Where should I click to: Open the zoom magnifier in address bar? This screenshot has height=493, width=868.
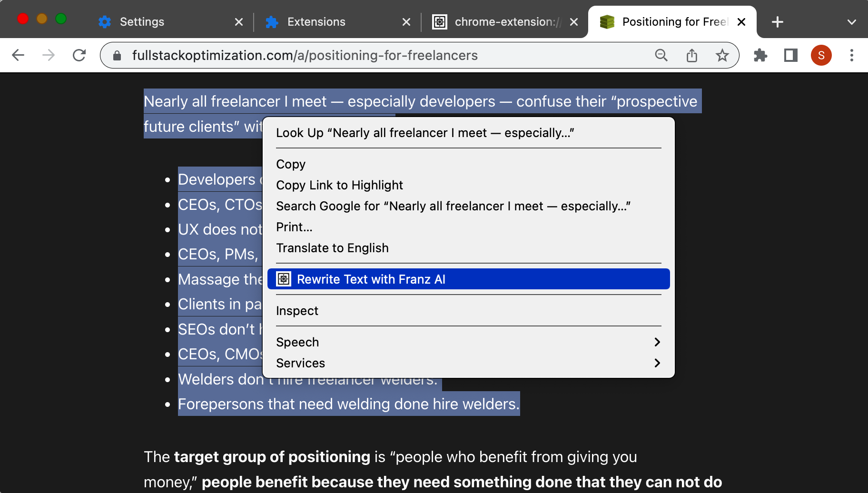point(661,55)
